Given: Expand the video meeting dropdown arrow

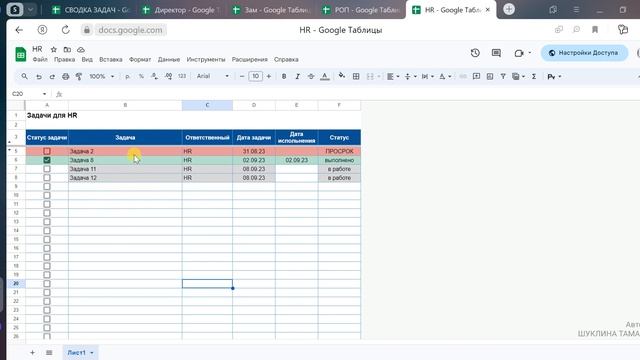Looking at the screenshot, I should click(x=529, y=53).
